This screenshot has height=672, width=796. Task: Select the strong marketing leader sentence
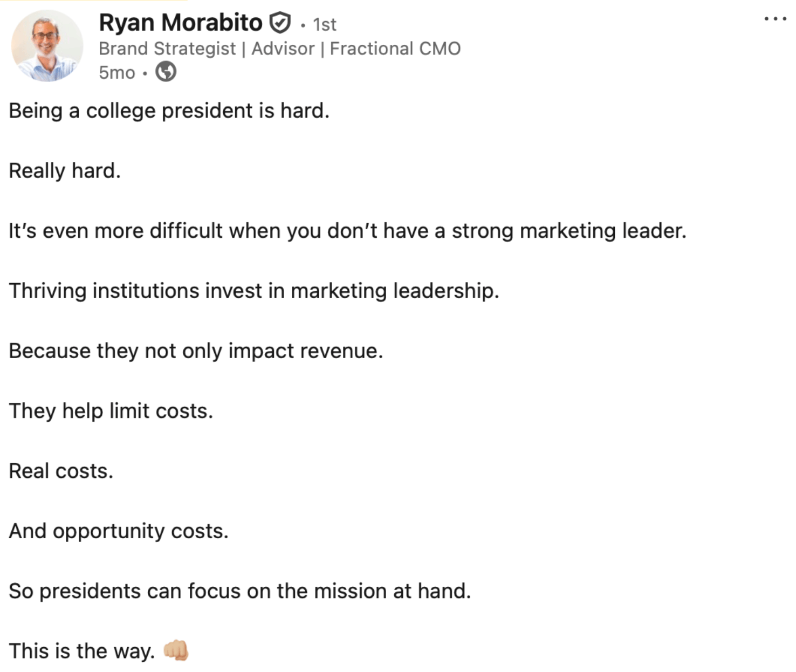347,231
